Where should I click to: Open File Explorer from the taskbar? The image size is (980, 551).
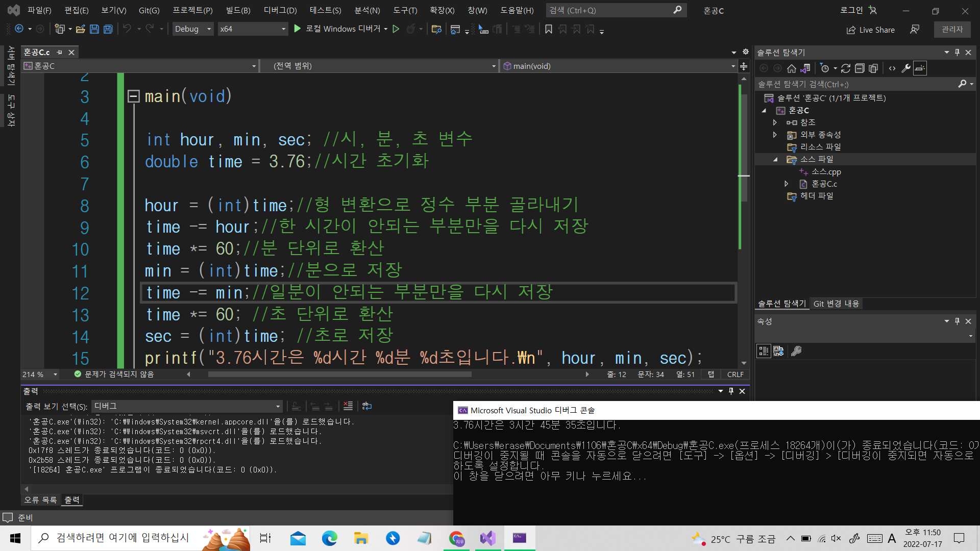361,538
